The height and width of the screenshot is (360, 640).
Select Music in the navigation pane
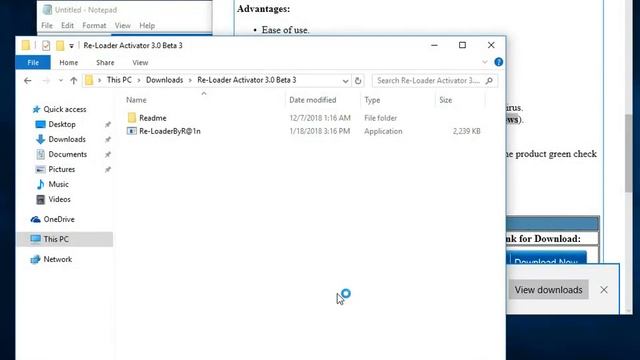[x=58, y=184]
